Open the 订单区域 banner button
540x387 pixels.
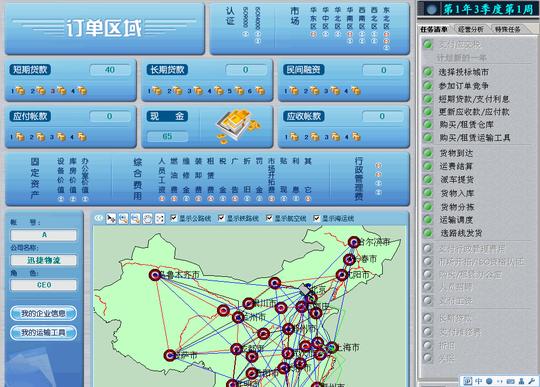[x=105, y=29]
